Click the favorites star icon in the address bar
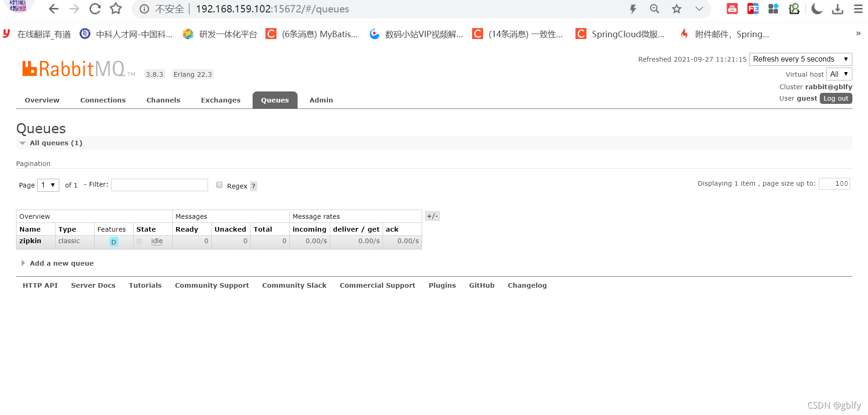Screen dimensions: 868x415 click(676, 9)
